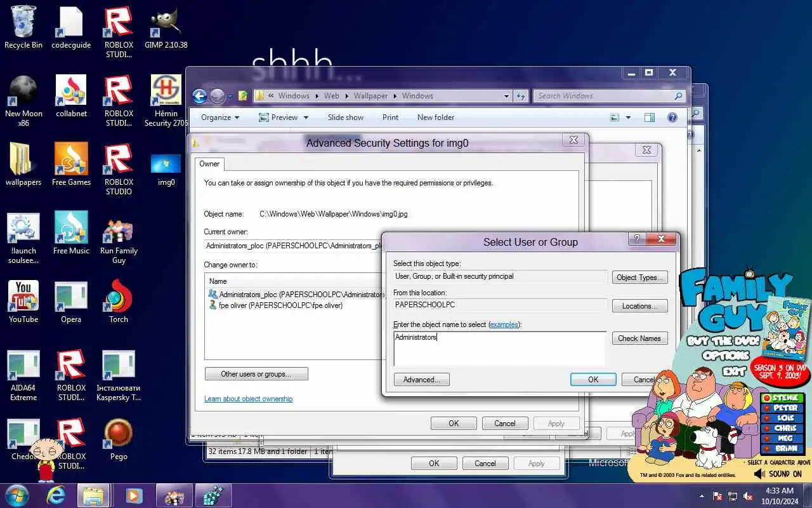The image size is (812, 508).
Task: Confirm with OK in Select User or Group
Action: coord(593,380)
